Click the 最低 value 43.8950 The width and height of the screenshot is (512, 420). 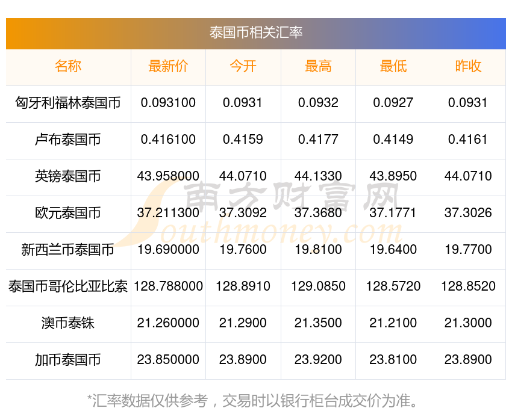[x=393, y=176]
